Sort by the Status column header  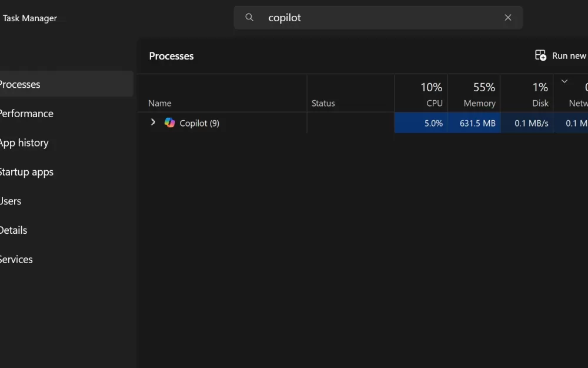point(323,103)
